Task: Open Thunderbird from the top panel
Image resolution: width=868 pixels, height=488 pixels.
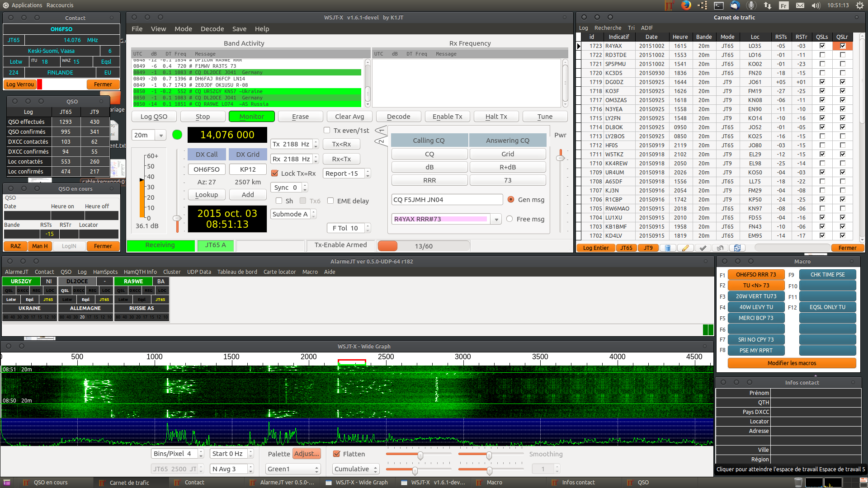Action: 735,5
